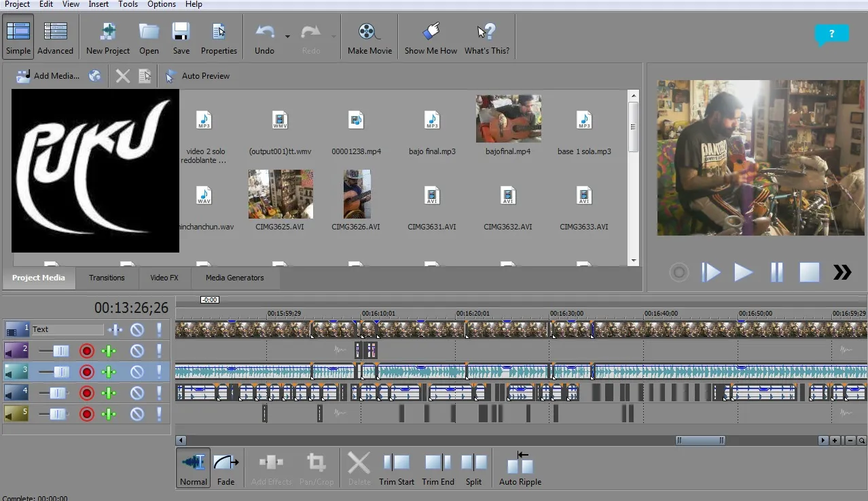Solo video track 1
Viewport: 868px width, 501px height.
(159, 330)
